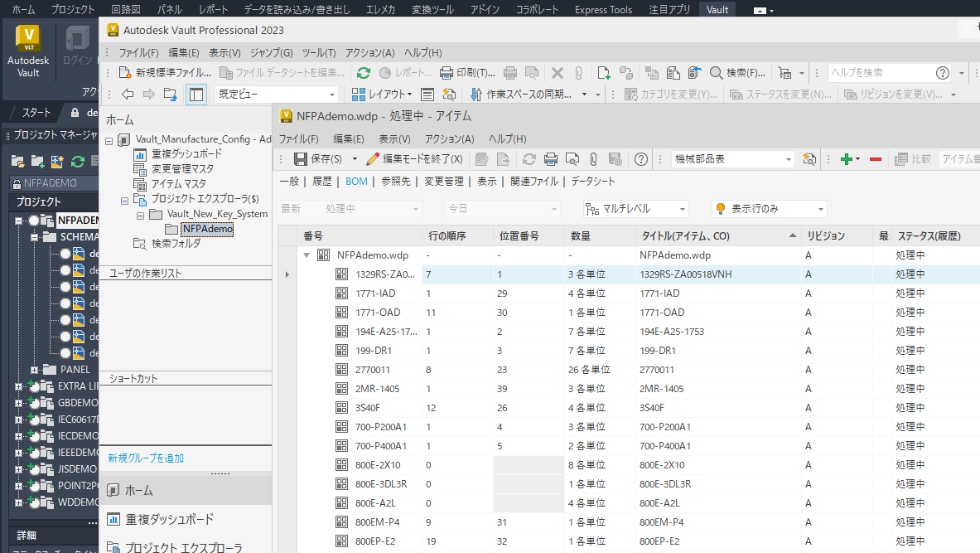Click the folder-up navigation icon
The image size is (980, 553).
click(x=170, y=95)
